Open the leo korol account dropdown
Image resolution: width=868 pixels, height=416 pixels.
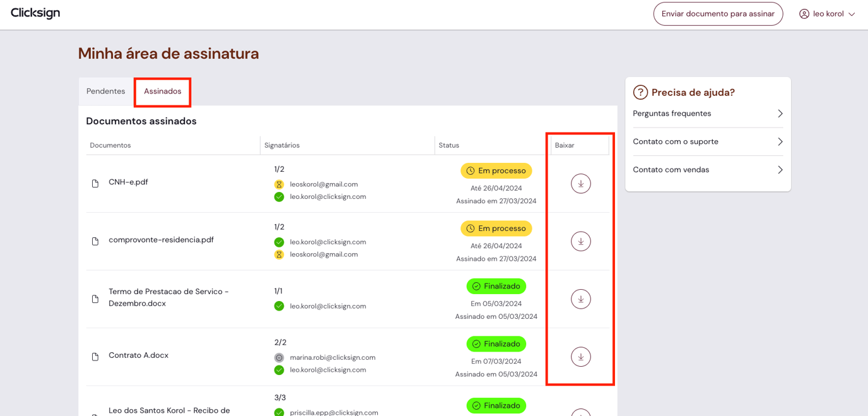tap(826, 13)
